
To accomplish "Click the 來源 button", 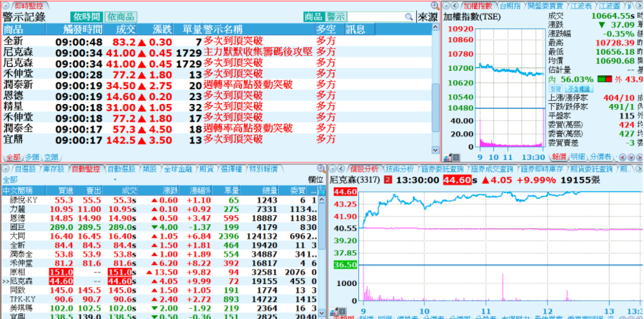I will [427, 17].
